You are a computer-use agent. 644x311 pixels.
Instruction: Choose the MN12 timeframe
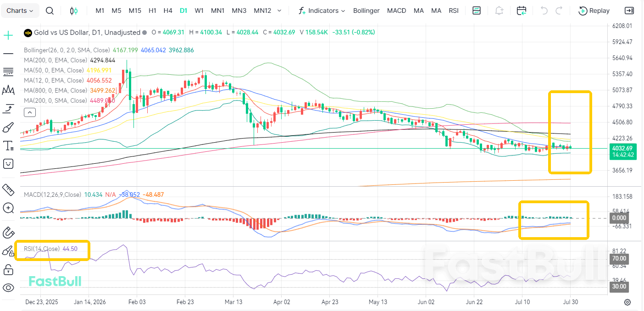pos(262,11)
